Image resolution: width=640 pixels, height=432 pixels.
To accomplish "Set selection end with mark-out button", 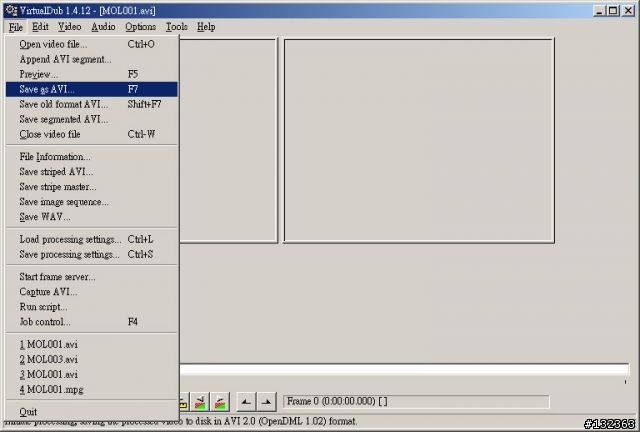I will tap(266, 402).
